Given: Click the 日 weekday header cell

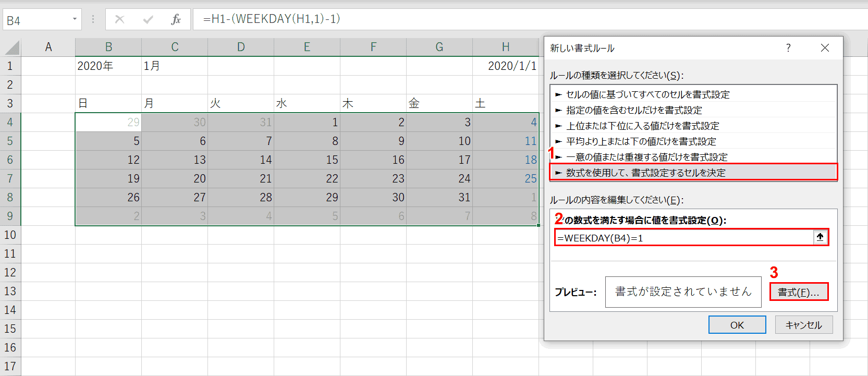Looking at the screenshot, I should point(108,103).
